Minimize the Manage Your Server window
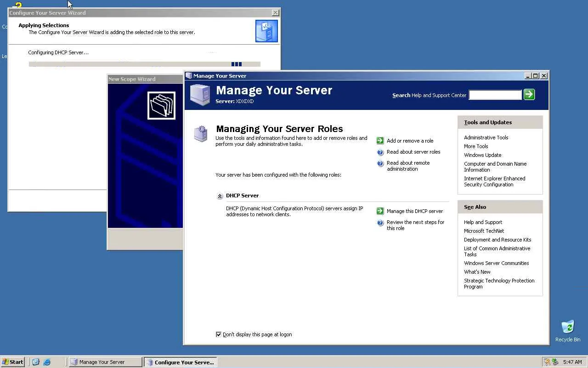This screenshot has width=588, height=368. (528, 76)
